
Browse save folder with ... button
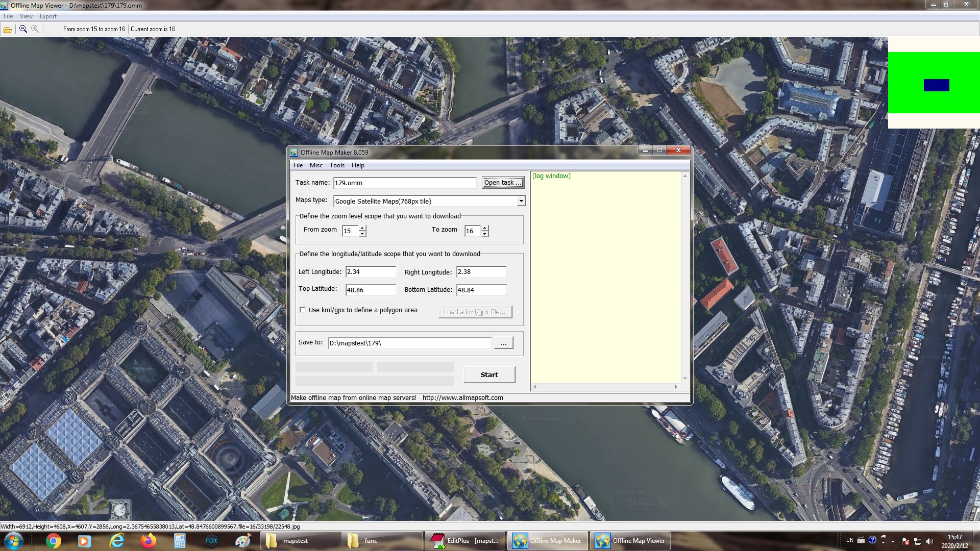(x=504, y=343)
